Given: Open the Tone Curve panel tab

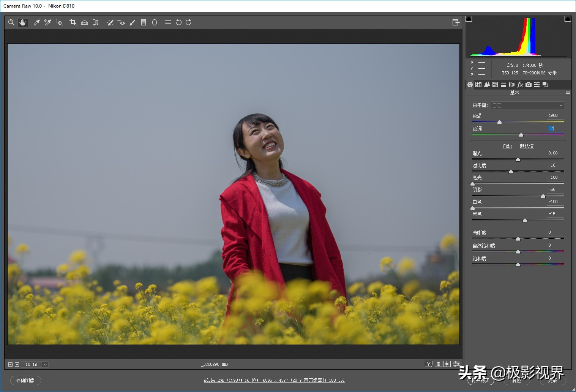Looking at the screenshot, I should (x=478, y=85).
